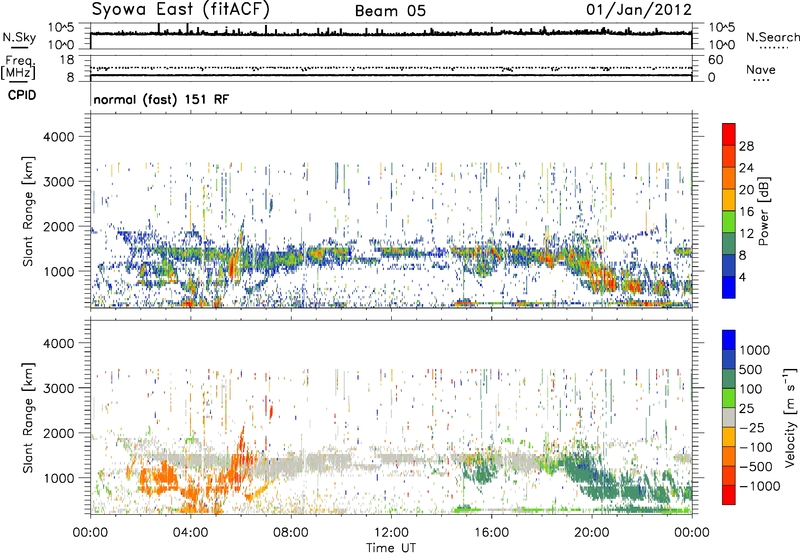Click the "12" label on Power color bar
Viewport: 800px width, 554px height.
pos(746,234)
